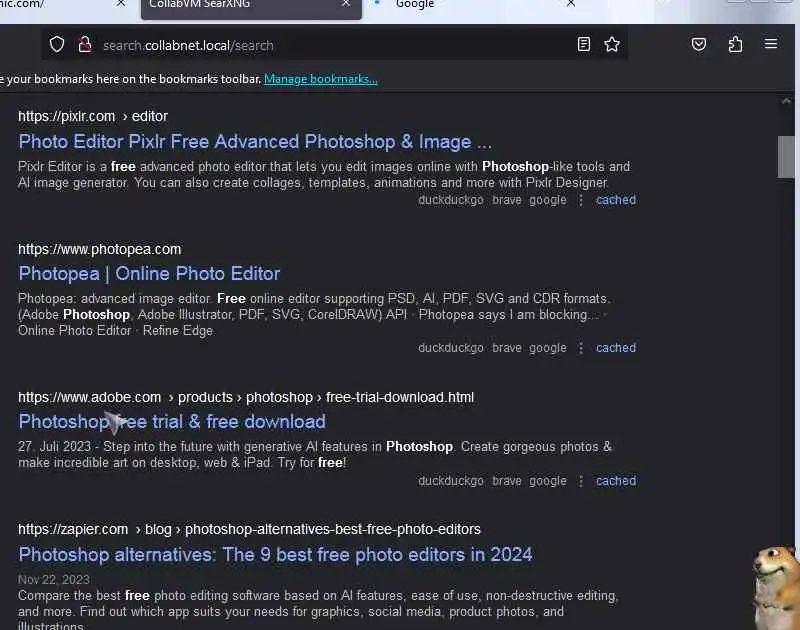The image size is (800, 630).
Task: Open the cached link for the Adobe result
Action: coord(616,481)
